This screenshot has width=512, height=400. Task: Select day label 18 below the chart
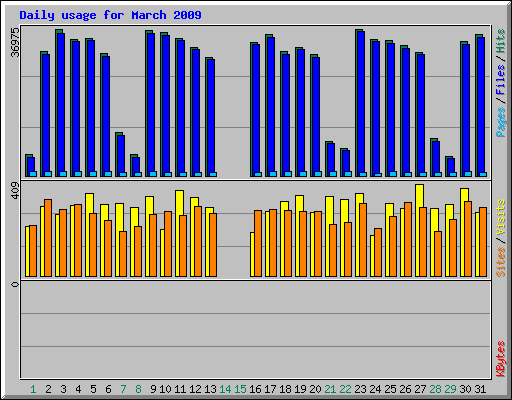pyautogui.click(x=285, y=389)
